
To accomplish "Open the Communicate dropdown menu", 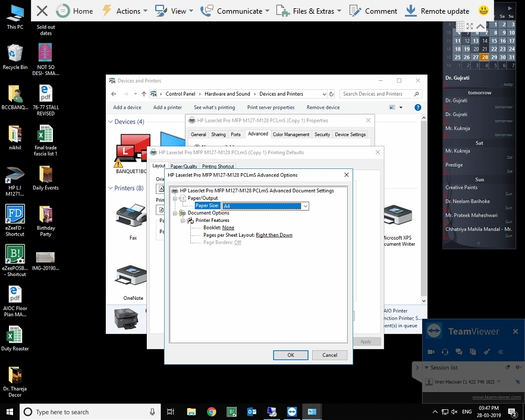I will 235,11.
